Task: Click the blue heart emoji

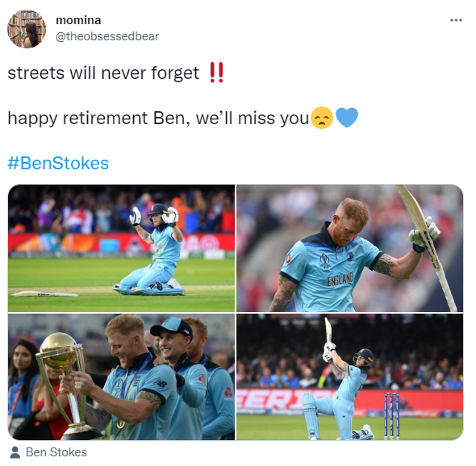Action: click(347, 118)
